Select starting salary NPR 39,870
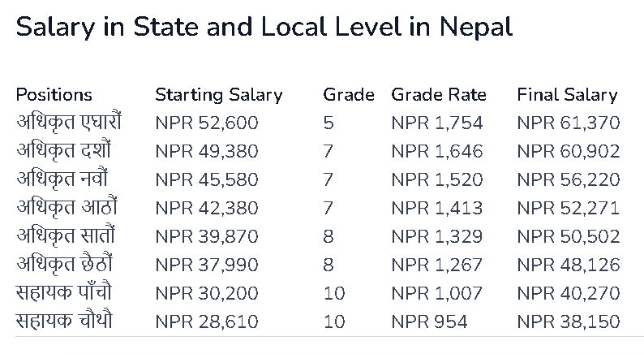 206,236
